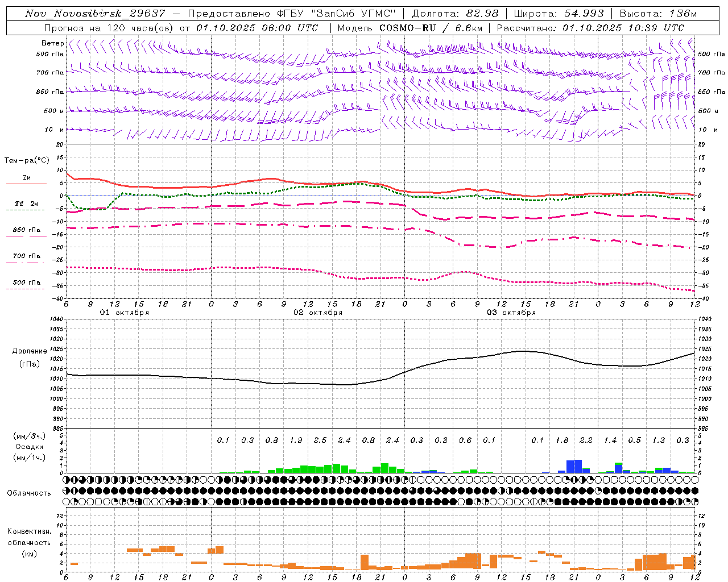Click the "500 м" wind level label on left
The height and width of the screenshot is (582, 728).
click(54, 111)
